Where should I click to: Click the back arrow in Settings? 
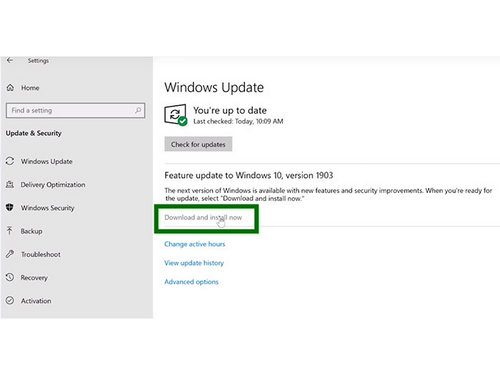10,60
